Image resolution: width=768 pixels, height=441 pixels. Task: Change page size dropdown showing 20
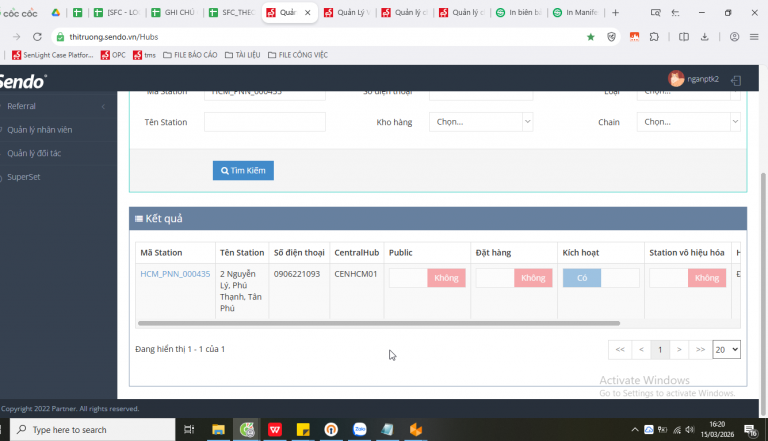click(x=726, y=349)
